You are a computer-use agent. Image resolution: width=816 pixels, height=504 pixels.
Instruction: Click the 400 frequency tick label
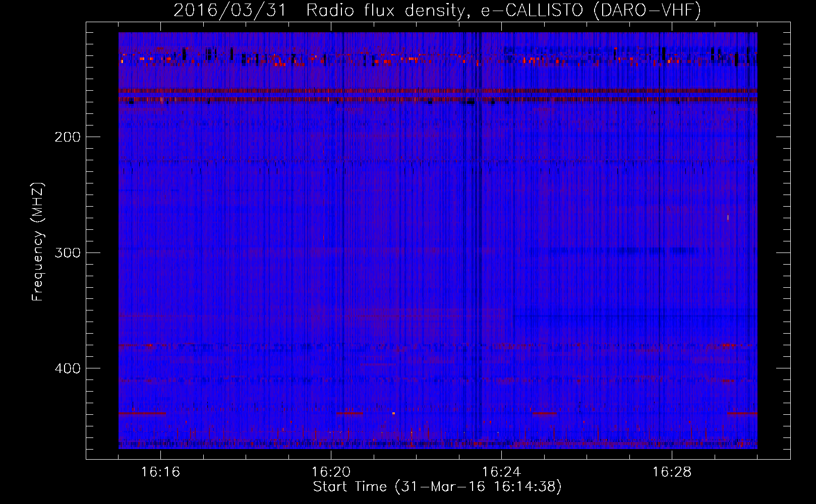click(68, 368)
